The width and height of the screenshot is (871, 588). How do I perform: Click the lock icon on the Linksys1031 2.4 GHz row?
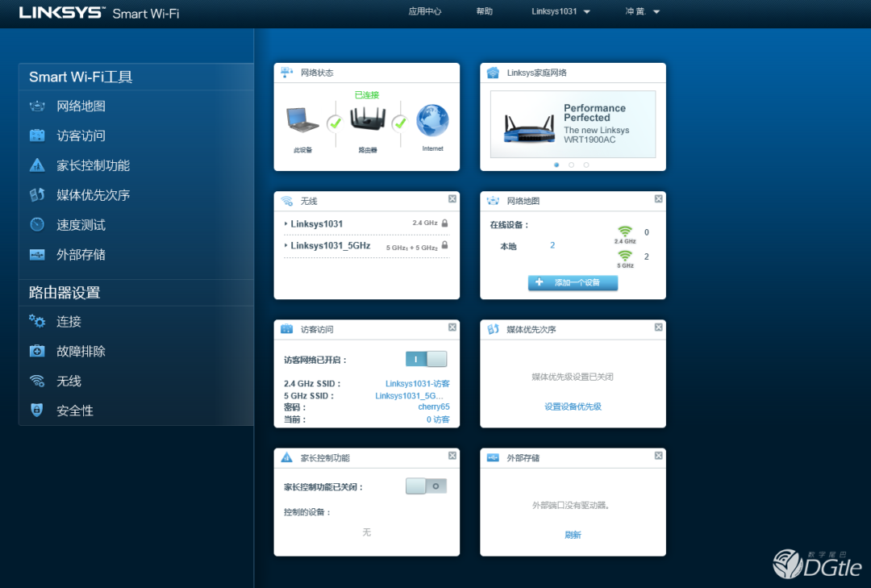point(445,223)
